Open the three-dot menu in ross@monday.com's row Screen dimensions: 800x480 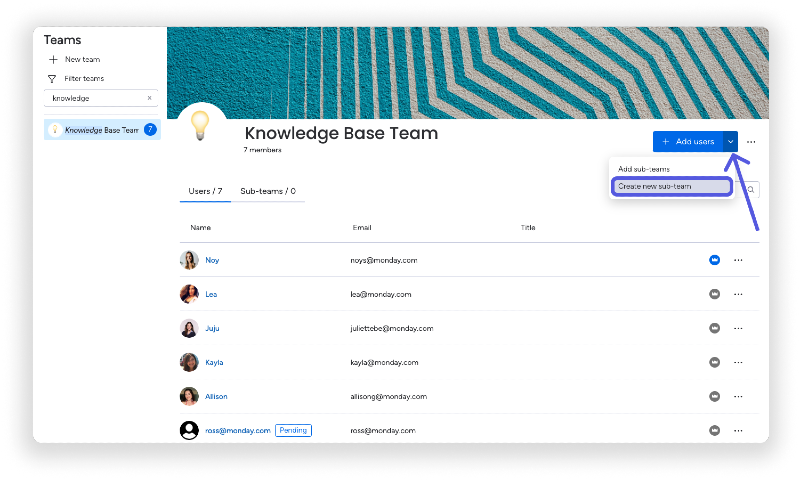click(738, 431)
